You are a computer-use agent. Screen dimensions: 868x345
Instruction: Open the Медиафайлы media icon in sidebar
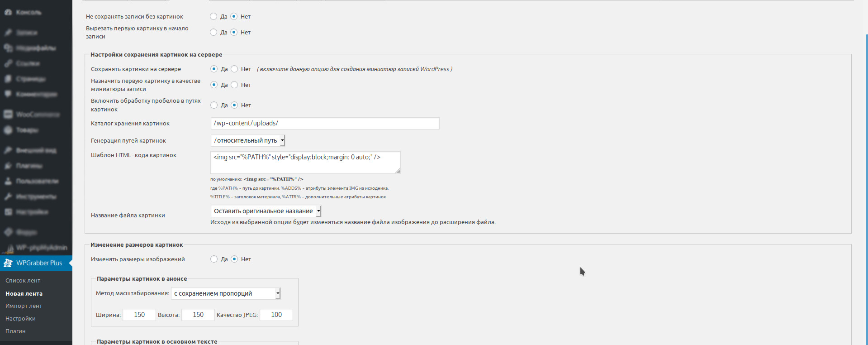click(8, 48)
